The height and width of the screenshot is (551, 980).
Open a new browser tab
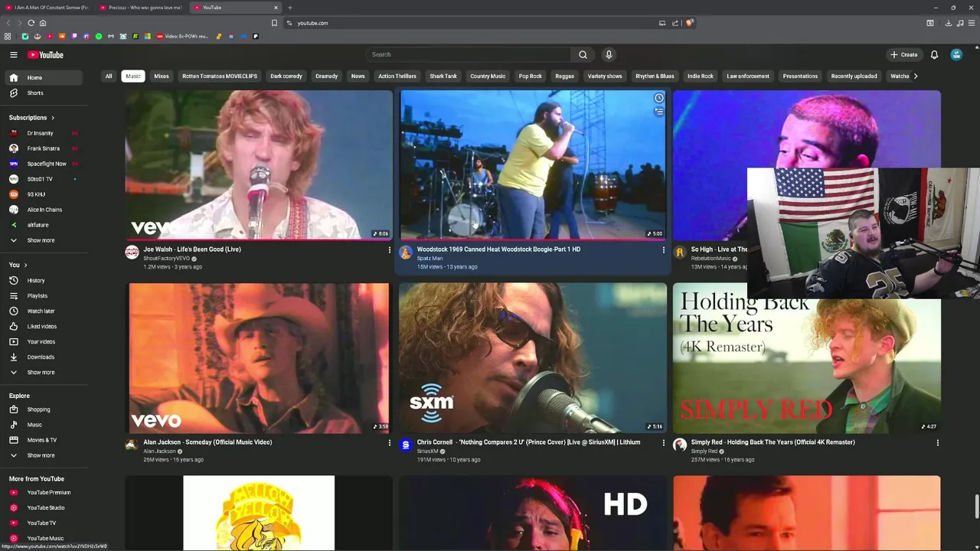[x=289, y=8]
